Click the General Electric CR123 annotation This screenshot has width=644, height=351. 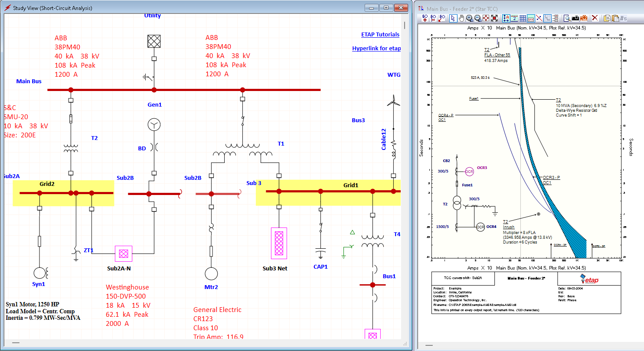coord(217,314)
